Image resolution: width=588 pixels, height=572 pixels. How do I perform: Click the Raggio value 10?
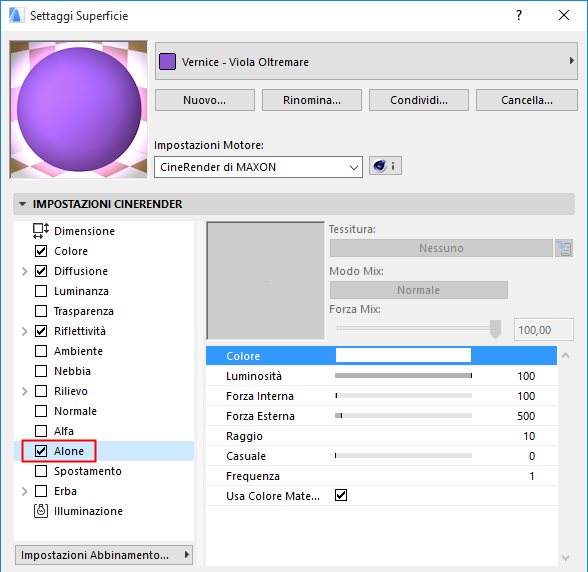click(529, 436)
